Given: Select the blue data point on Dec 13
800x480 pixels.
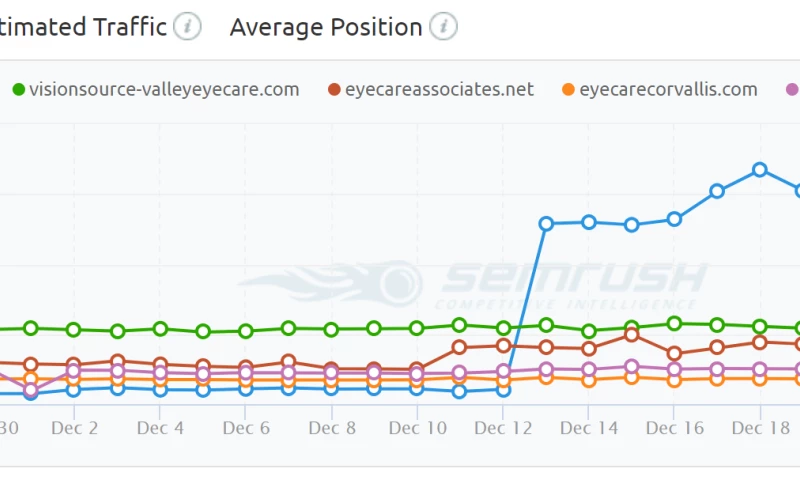Looking at the screenshot, I should (x=546, y=223).
